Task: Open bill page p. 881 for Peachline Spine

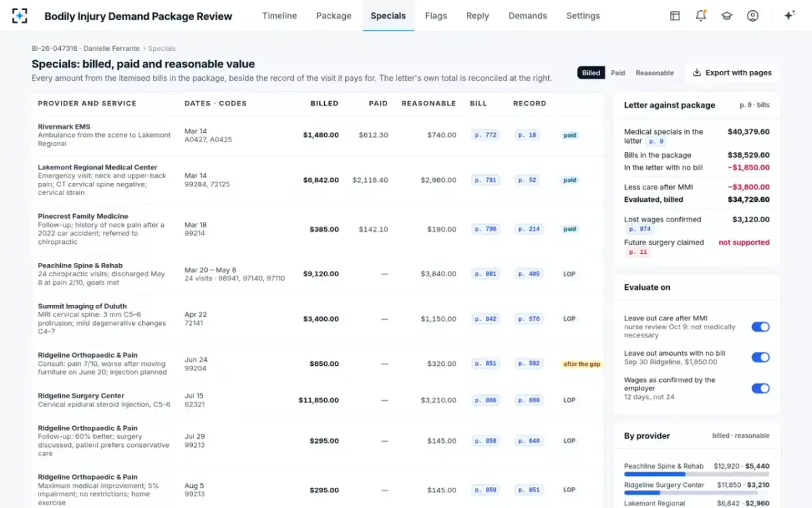Action: coord(485,274)
